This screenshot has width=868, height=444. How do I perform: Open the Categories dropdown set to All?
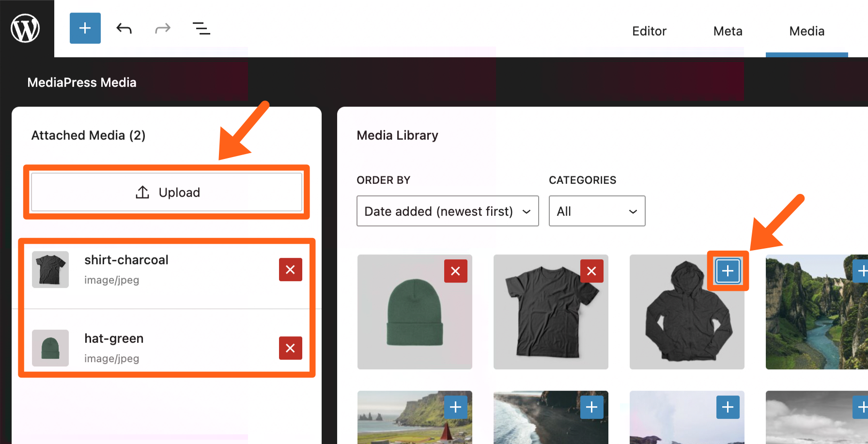[597, 211]
